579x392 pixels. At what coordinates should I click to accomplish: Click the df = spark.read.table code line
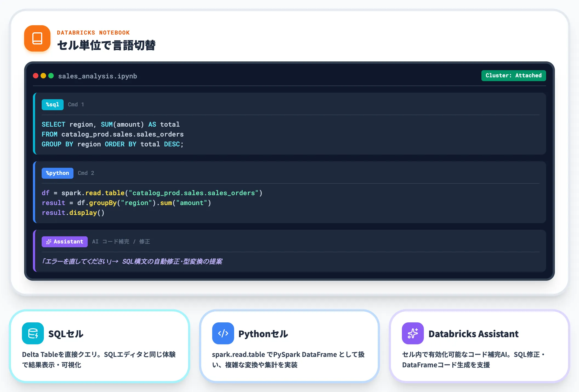tap(152, 193)
